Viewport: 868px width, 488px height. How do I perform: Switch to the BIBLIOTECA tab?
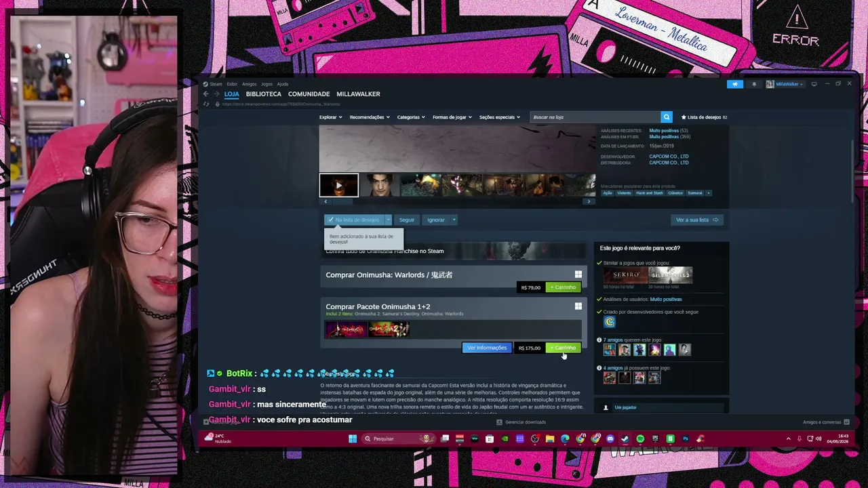pyautogui.click(x=263, y=94)
